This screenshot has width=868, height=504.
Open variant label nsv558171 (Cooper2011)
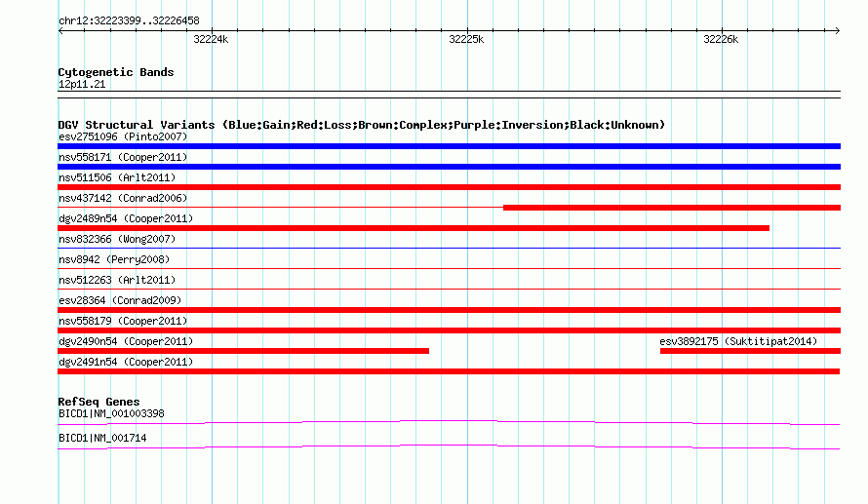click(123, 157)
